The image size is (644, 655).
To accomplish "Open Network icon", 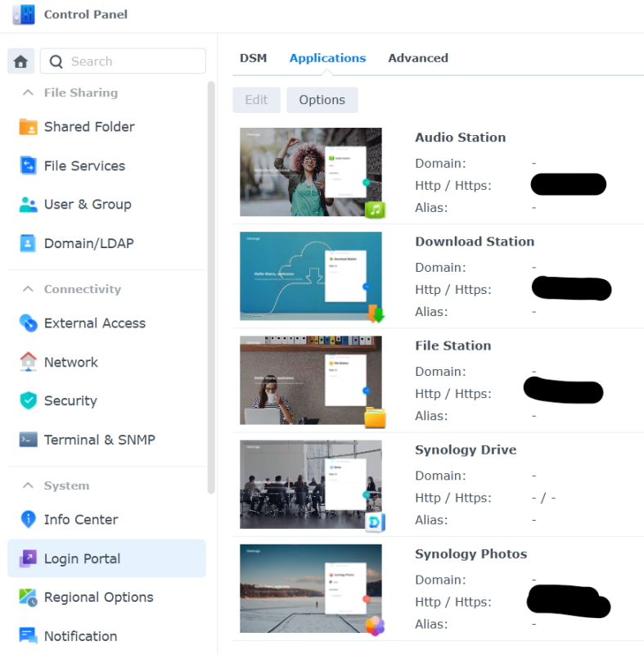I will click(29, 362).
